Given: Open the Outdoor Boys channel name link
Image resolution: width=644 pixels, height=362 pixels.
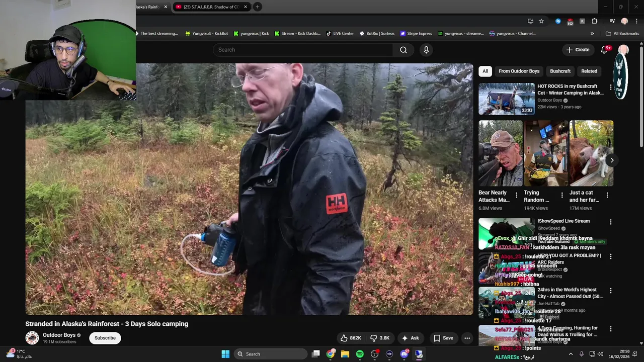Looking at the screenshot, I should [59, 335].
